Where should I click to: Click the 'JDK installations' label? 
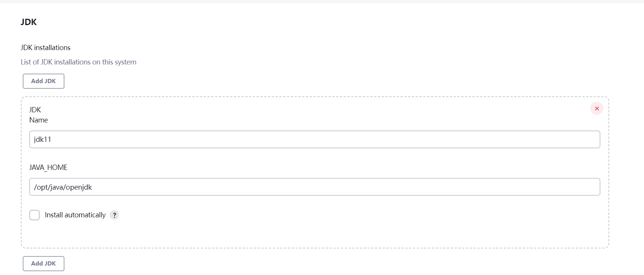coord(45,48)
